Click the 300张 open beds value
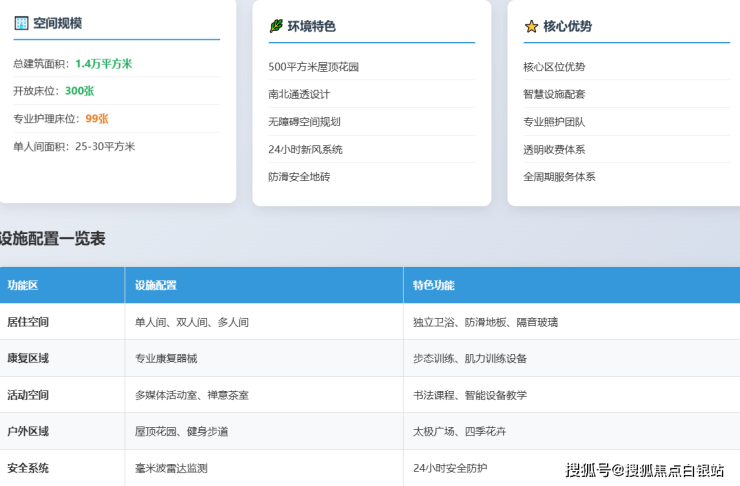 (79, 91)
